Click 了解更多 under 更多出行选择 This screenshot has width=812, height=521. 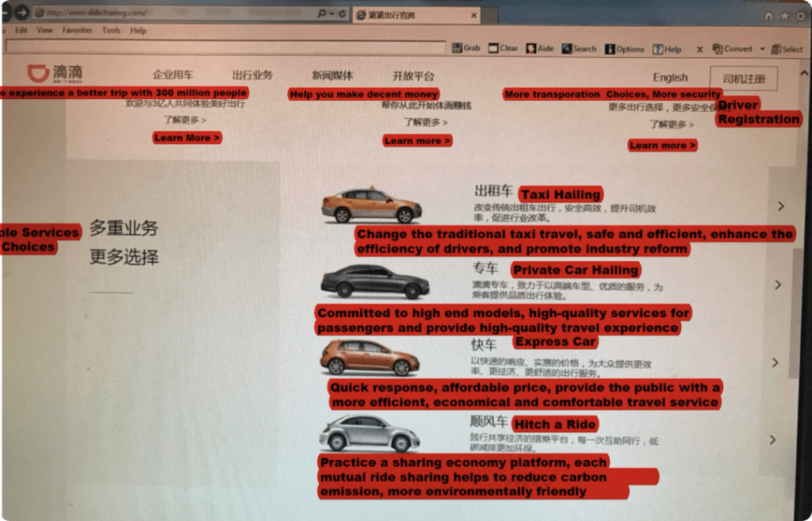[x=672, y=125]
